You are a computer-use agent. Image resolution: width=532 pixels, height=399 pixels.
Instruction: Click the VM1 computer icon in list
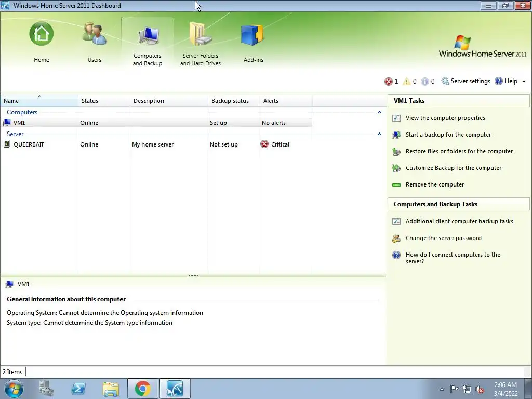click(7, 123)
